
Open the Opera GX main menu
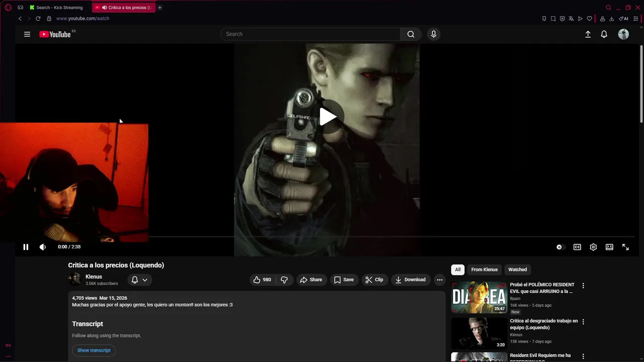click(8, 8)
